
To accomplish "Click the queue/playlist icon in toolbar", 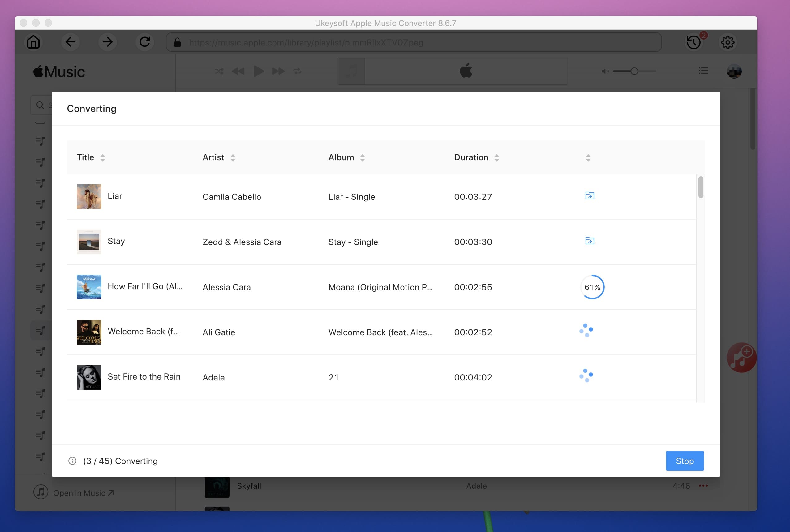I will click(x=703, y=71).
